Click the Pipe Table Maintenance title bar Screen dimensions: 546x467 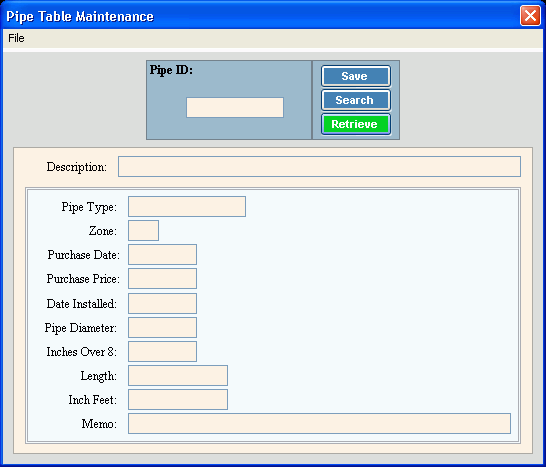[x=261, y=16]
